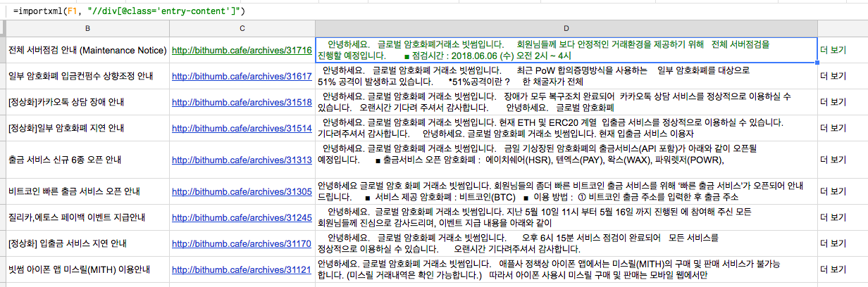868x287 pixels.
Task: Select column D cell about 카카오톡 상담 서비스 복구
Action: tap(566, 102)
